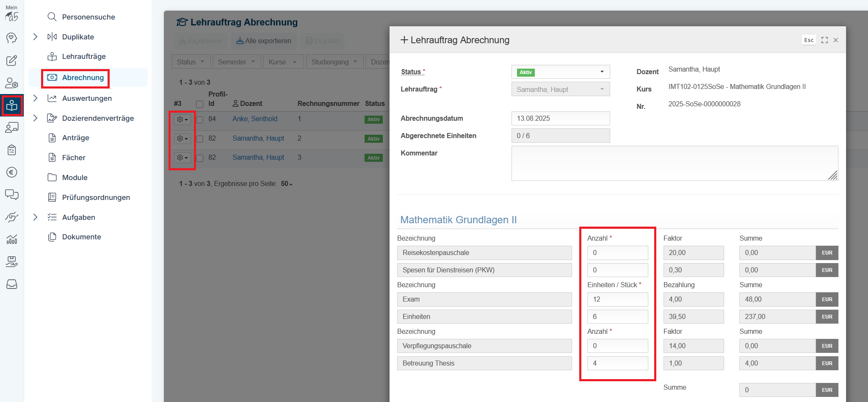The height and width of the screenshot is (402, 868).
Task: Open the Semester filter dropdown
Action: pyautogui.click(x=236, y=62)
